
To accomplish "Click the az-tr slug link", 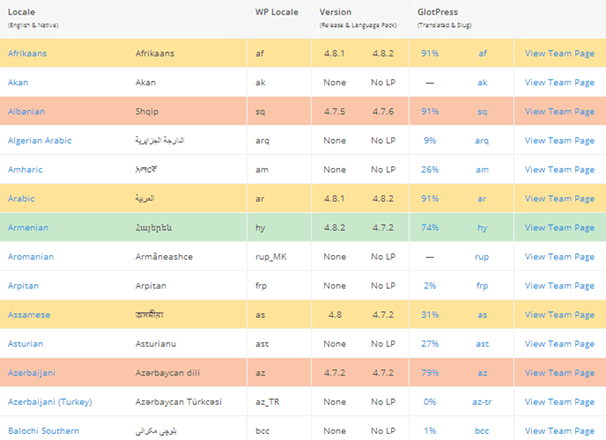I will (482, 402).
